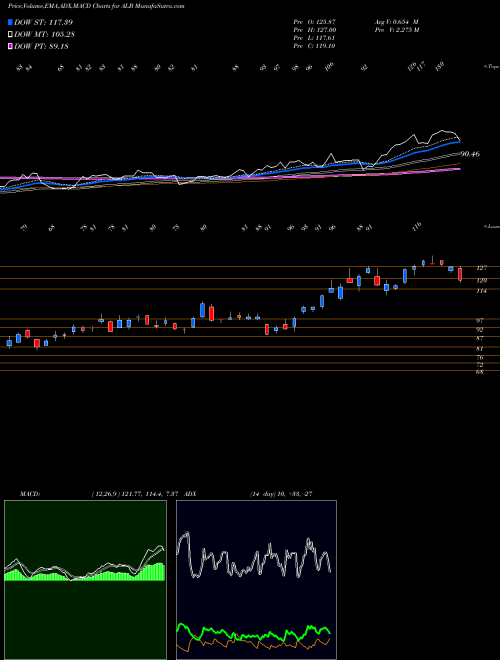Image resolution: width=500 pixels, height=660 pixels.
Task: Click the 'Pre C: 119.10' close value
Action: click(314, 46)
